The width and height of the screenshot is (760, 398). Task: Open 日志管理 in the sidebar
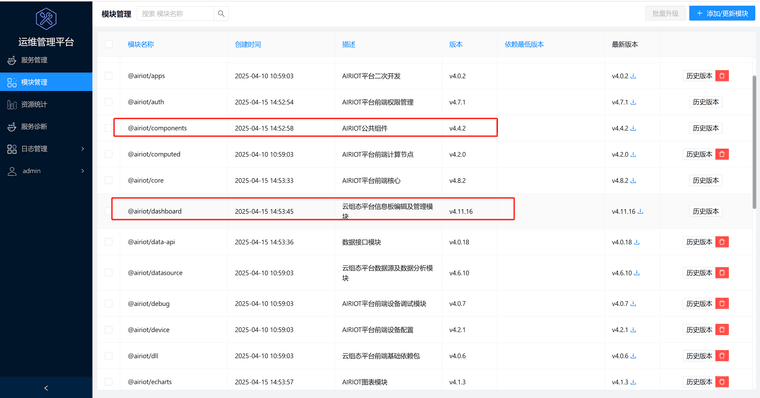click(46, 149)
